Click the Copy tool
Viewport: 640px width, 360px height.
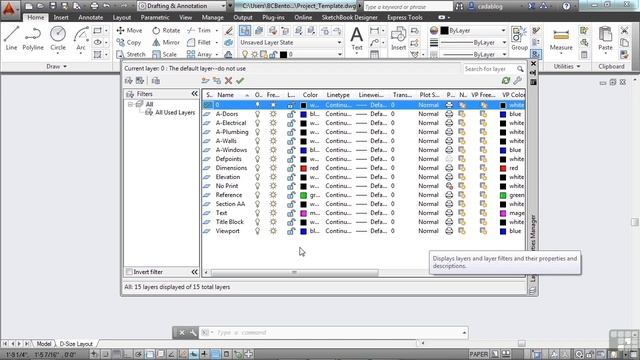(x=129, y=42)
